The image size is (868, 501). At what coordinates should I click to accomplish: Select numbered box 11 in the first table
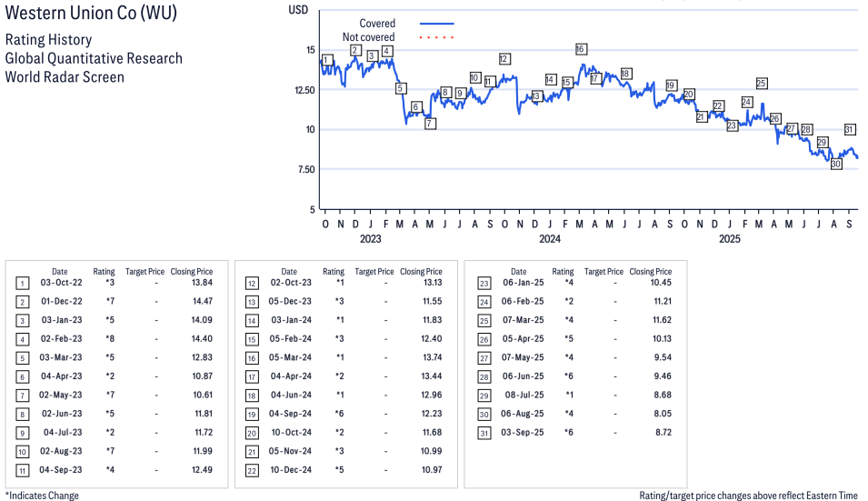point(22,471)
